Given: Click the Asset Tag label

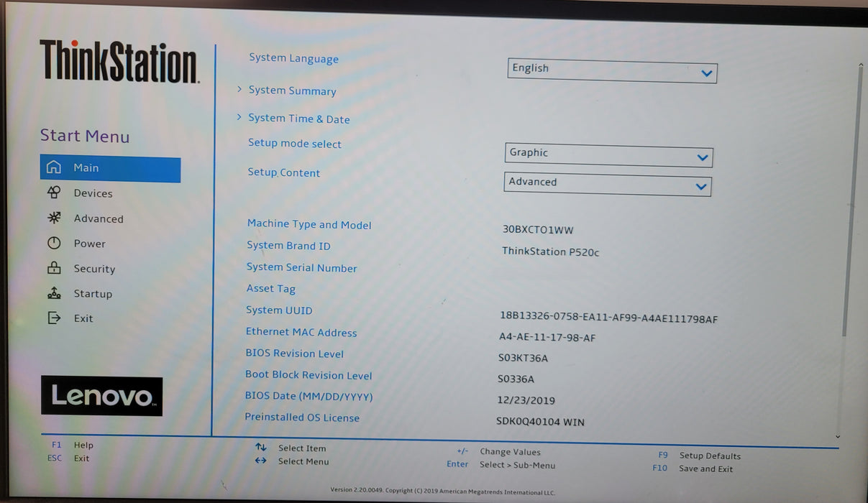Looking at the screenshot, I should pos(271,289).
